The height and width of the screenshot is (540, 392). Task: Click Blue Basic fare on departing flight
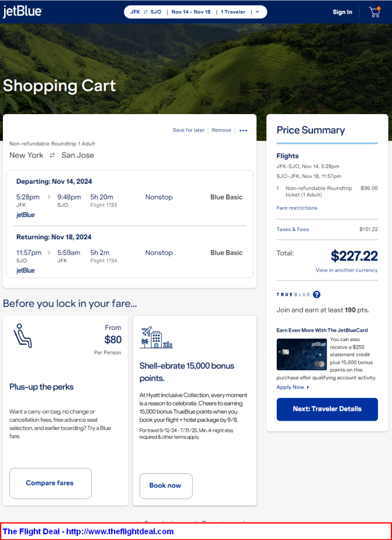click(226, 197)
